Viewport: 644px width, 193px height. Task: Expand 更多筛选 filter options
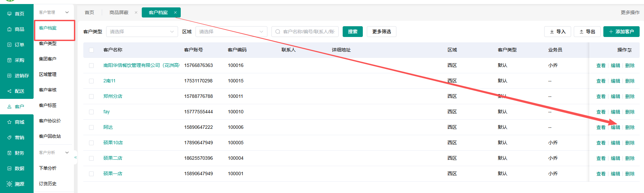coord(382,32)
